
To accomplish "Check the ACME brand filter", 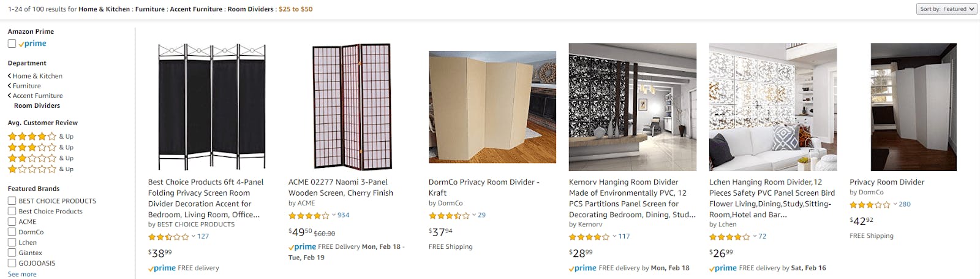I will click(x=12, y=221).
